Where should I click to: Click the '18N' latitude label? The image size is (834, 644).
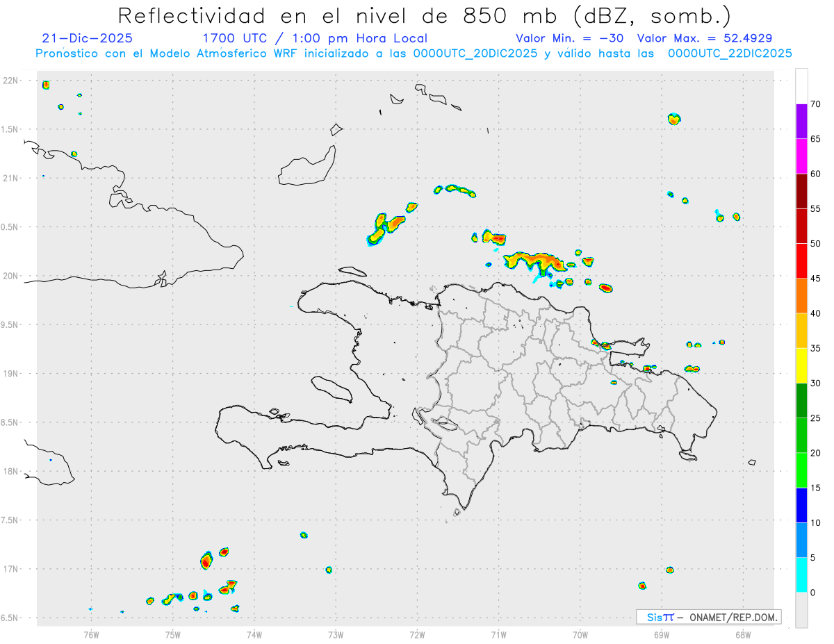pyautogui.click(x=12, y=472)
